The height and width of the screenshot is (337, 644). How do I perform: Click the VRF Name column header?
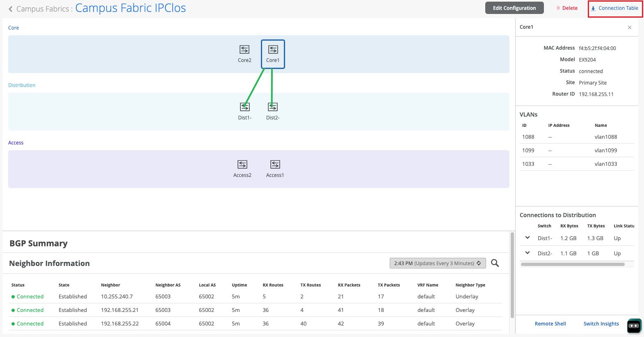click(x=427, y=285)
